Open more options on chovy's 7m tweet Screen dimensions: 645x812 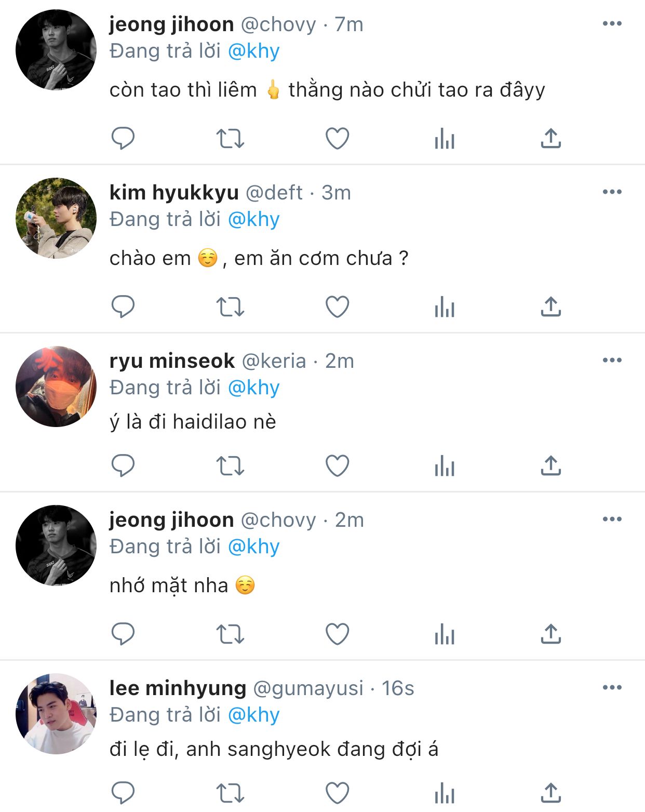[x=612, y=24]
